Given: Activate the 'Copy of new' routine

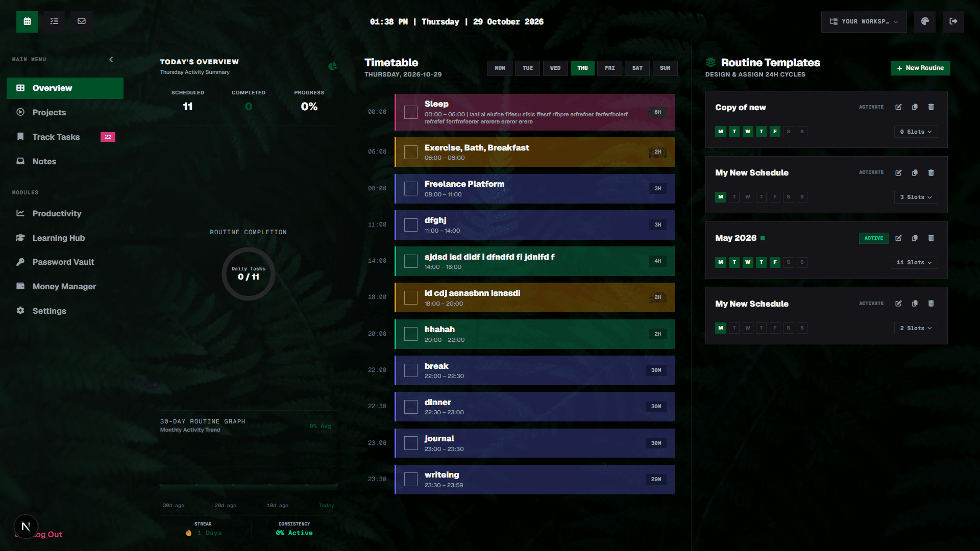Looking at the screenshot, I should pos(871,107).
